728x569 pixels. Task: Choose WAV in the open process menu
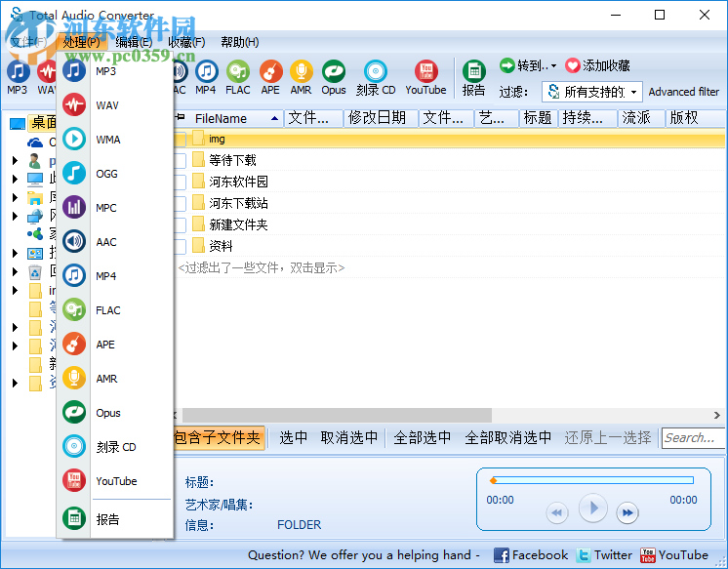pos(115,105)
